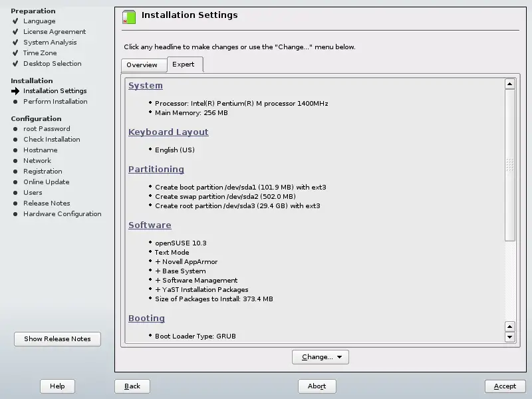Click the Preparation section heading
Viewport: 532px width, 399px height.
click(x=33, y=11)
